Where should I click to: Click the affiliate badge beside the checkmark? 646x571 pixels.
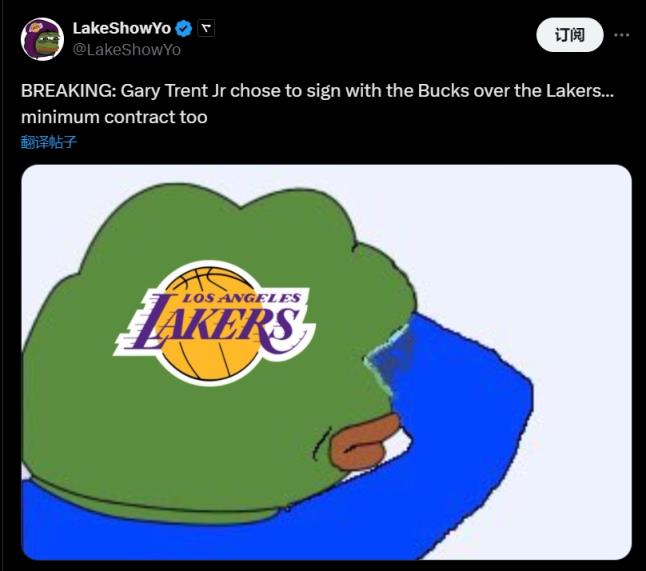pyautogui.click(x=207, y=27)
